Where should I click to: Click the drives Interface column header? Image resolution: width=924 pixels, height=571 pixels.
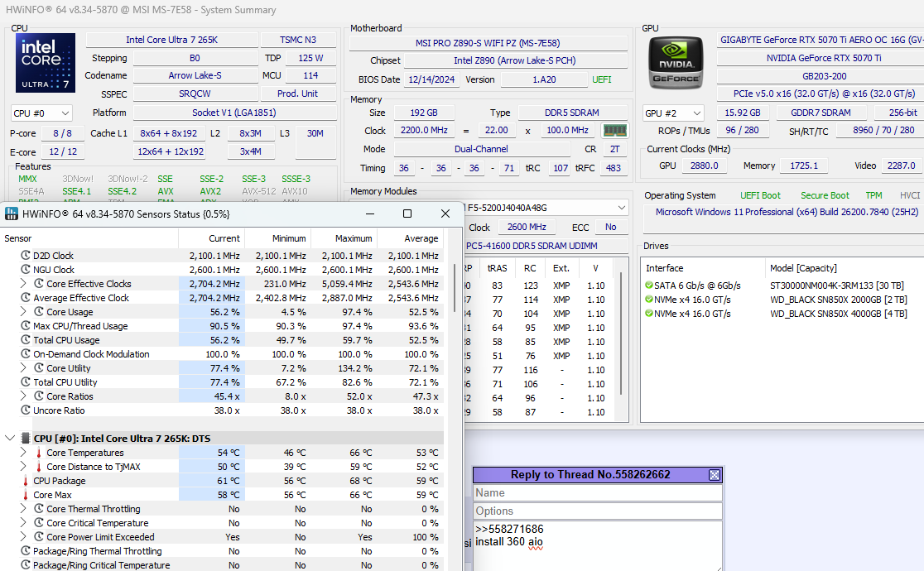[703, 268]
